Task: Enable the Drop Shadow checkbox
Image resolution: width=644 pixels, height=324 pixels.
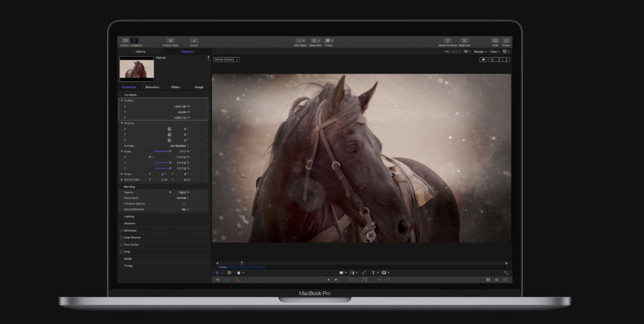Action: [121, 237]
